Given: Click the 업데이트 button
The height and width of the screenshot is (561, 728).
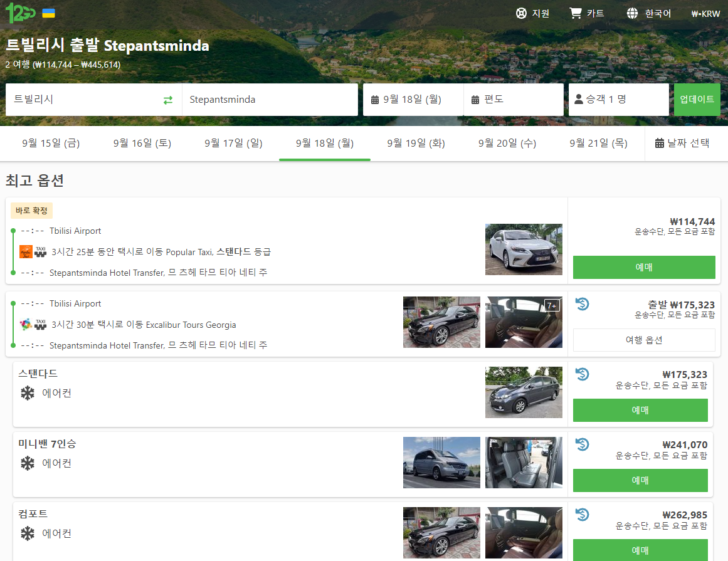Looking at the screenshot, I should click(x=697, y=100).
